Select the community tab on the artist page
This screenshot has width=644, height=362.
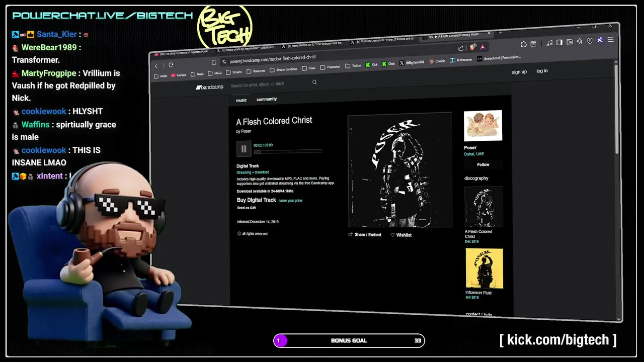pyautogui.click(x=267, y=99)
